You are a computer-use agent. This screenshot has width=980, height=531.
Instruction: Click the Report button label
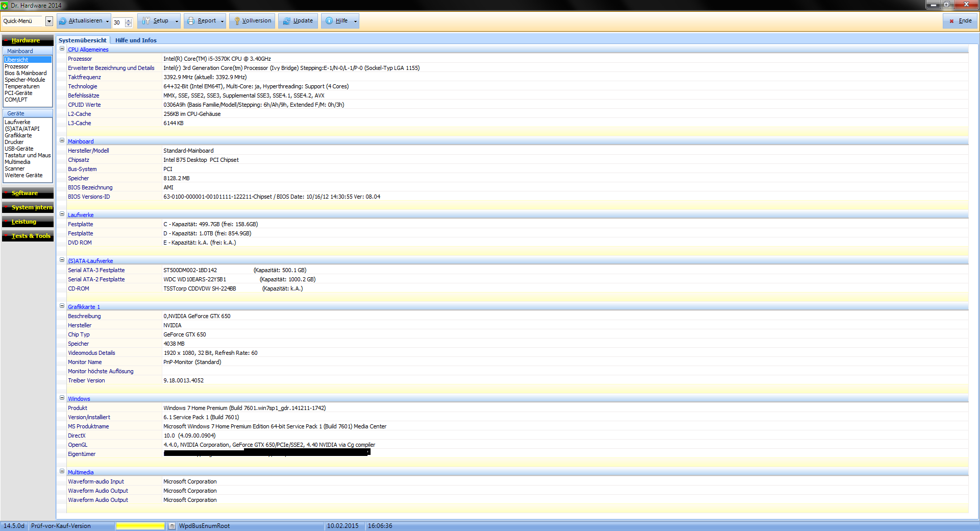pos(207,21)
